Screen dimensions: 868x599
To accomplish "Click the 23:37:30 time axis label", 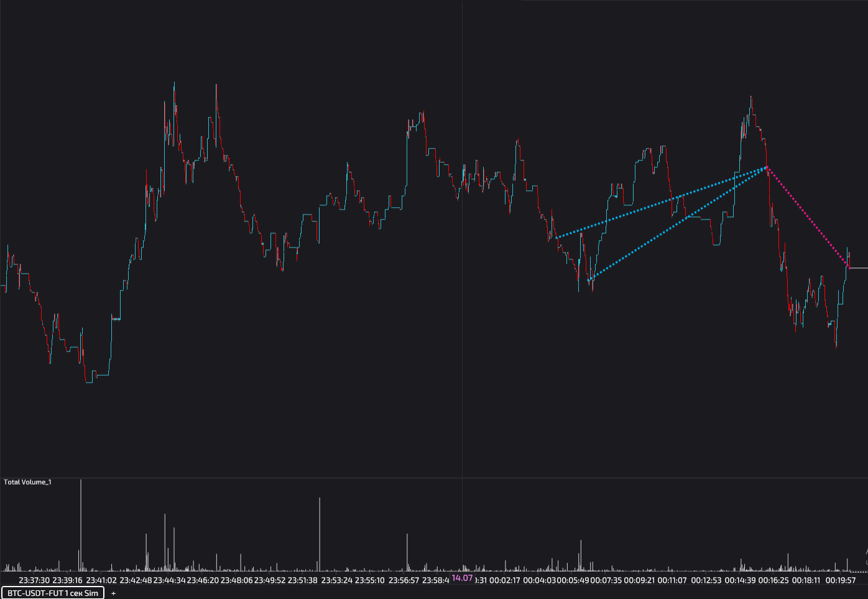I will click(34, 580).
